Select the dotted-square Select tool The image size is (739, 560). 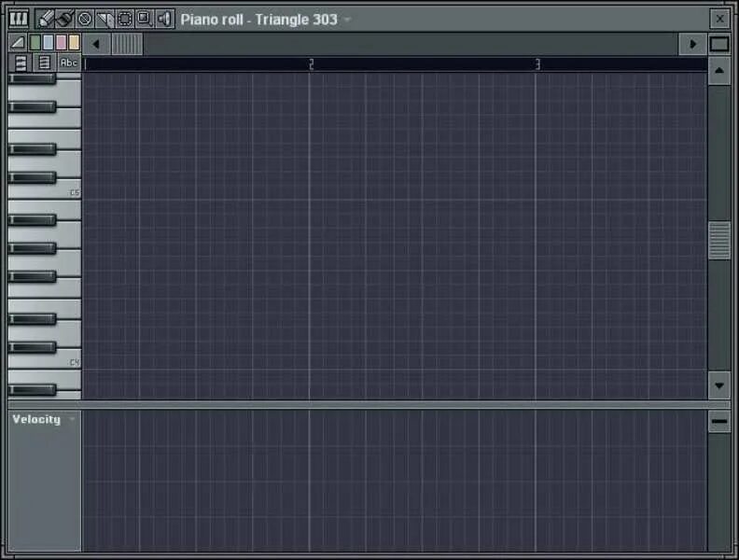125,19
